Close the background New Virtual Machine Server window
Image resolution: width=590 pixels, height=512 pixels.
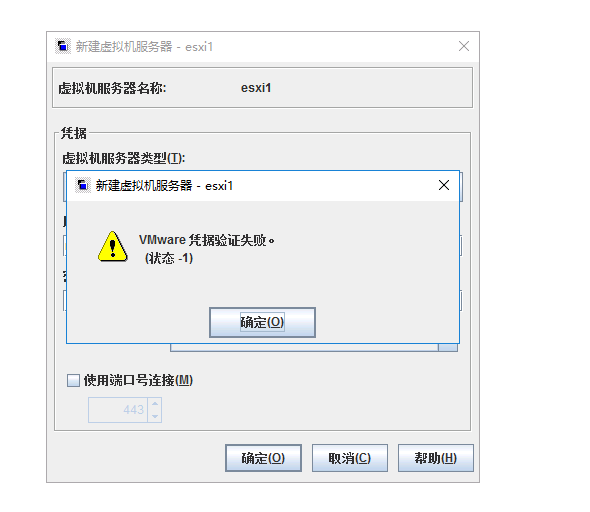point(464,46)
